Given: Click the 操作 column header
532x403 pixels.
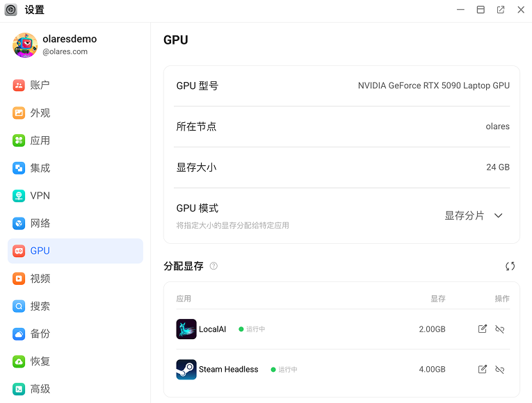Looking at the screenshot, I should [502, 299].
